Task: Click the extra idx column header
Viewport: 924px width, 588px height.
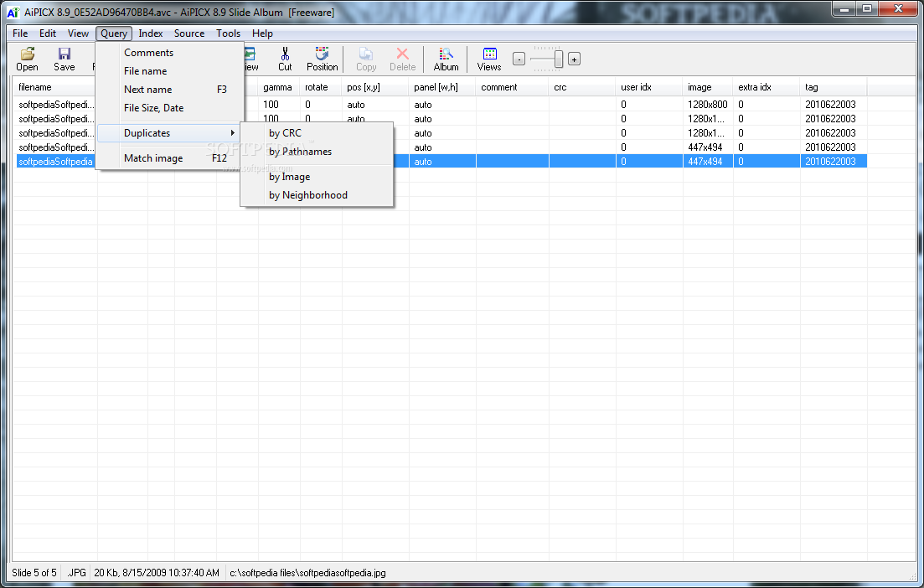Action: pyautogui.click(x=767, y=87)
